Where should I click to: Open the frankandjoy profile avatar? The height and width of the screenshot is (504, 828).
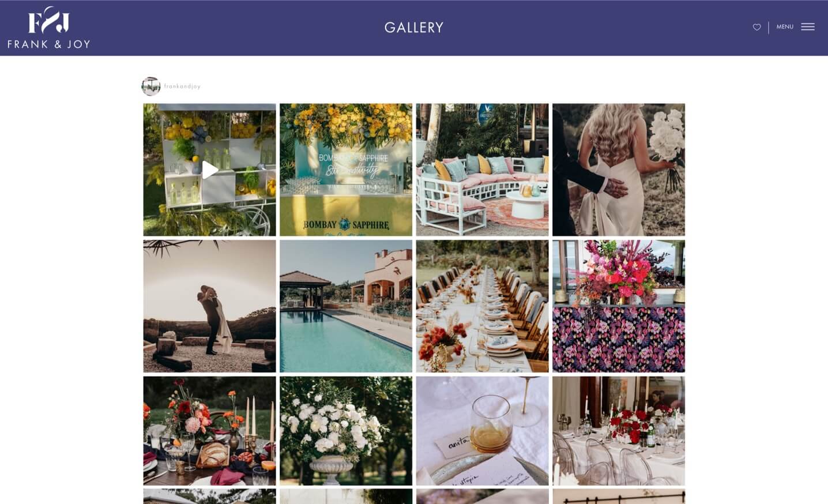[x=150, y=86]
